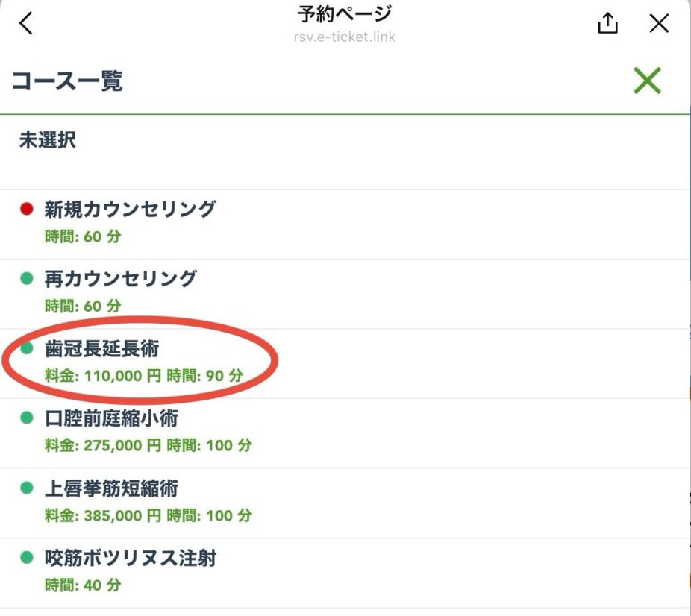The height and width of the screenshot is (616, 691).
Task: Pick the 歯冠長延長術 course
Action: click(101, 348)
